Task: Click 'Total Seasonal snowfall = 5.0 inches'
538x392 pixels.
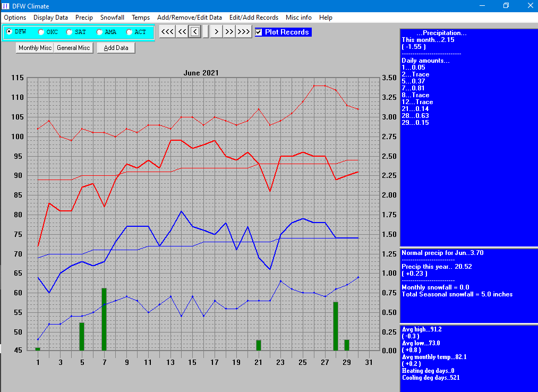Action: [x=457, y=294]
